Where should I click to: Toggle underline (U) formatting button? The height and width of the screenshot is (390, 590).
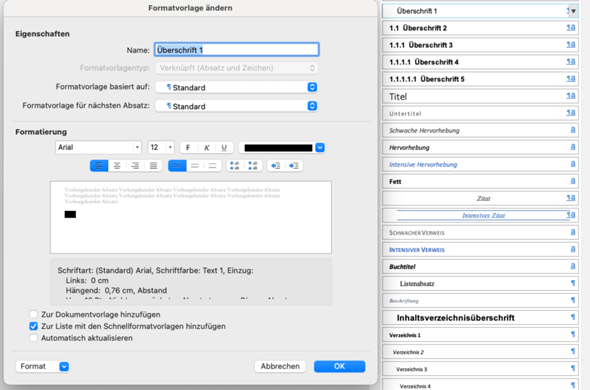point(224,148)
